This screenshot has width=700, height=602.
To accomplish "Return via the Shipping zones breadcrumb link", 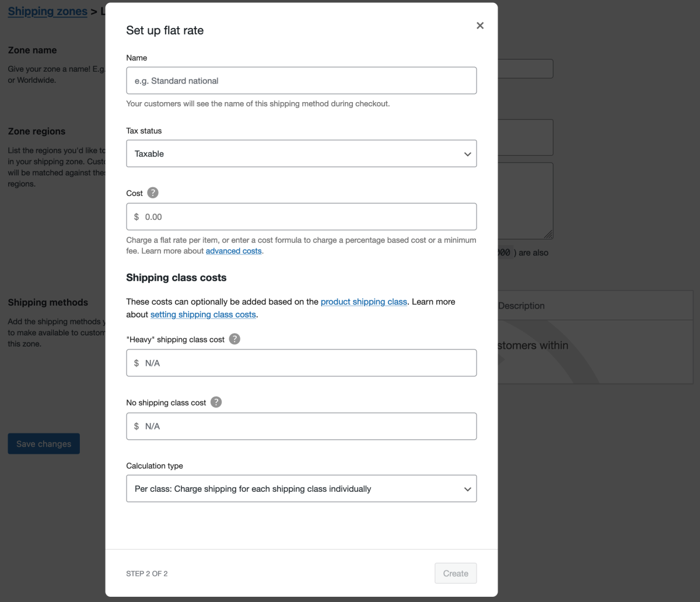I will click(x=47, y=11).
